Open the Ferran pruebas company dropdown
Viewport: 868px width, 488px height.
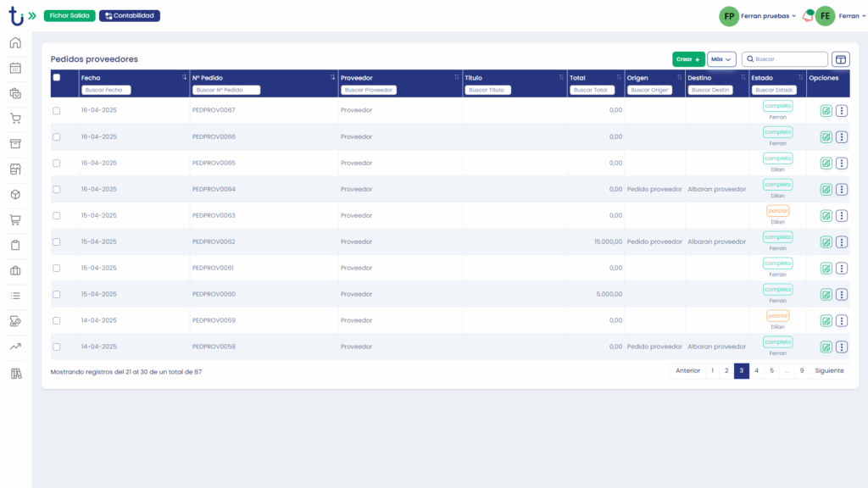click(758, 16)
